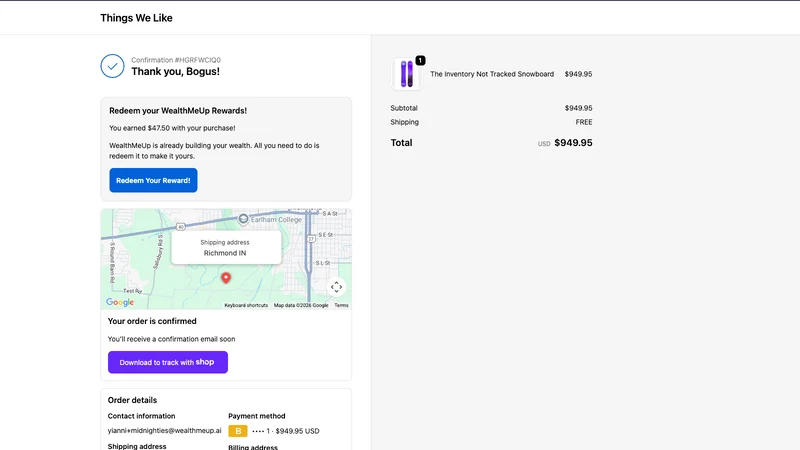Click the Download to track with shop button
The image size is (800, 450).
point(168,362)
